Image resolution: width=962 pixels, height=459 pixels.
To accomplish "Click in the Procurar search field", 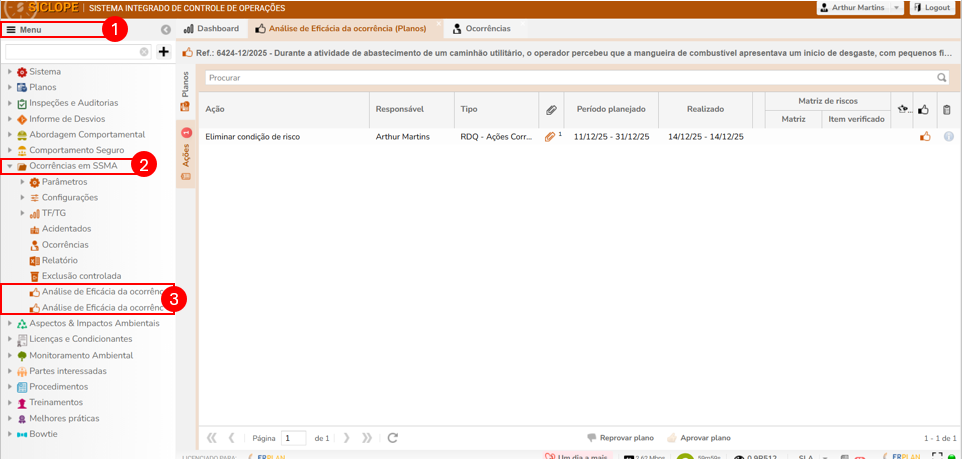I will [x=570, y=77].
